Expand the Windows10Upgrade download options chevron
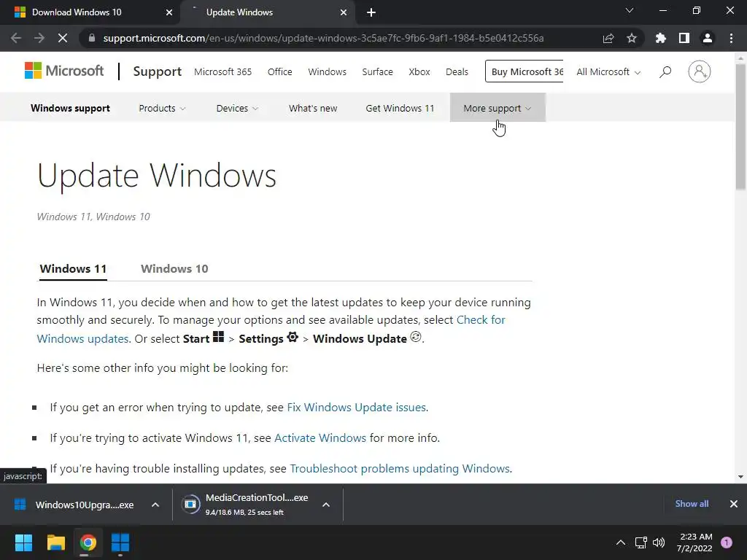The height and width of the screenshot is (560, 747). click(x=155, y=505)
